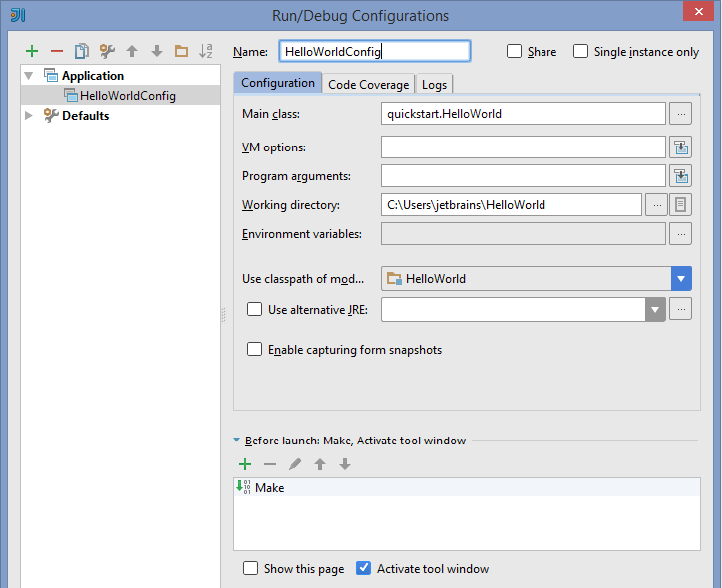Viewport: 722px width, 588px height.
Task: Remove the selected configuration with the red minus
Action: [57, 51]
